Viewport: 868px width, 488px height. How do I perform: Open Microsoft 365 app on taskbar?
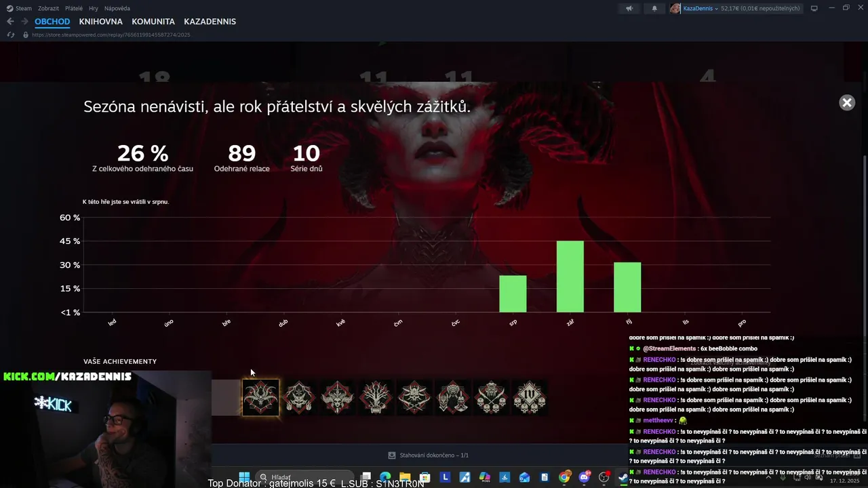pos(484,477)
